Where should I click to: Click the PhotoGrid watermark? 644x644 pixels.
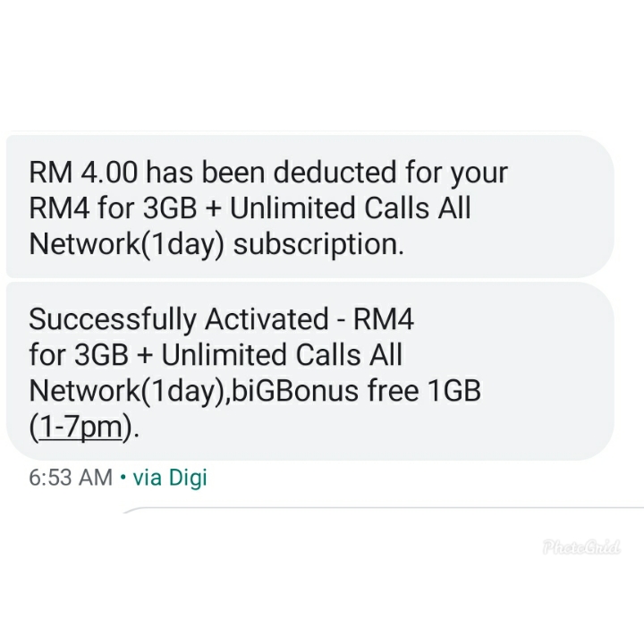581,547
